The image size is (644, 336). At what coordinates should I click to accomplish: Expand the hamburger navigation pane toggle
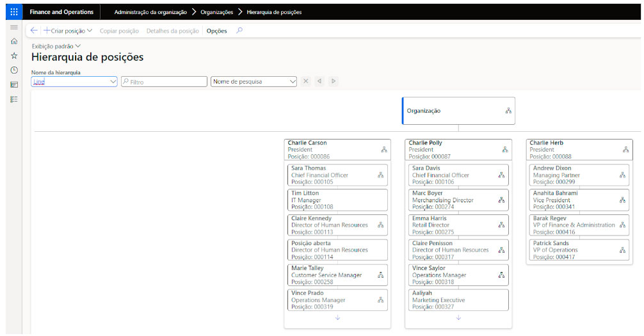click(x=14, y=27)
